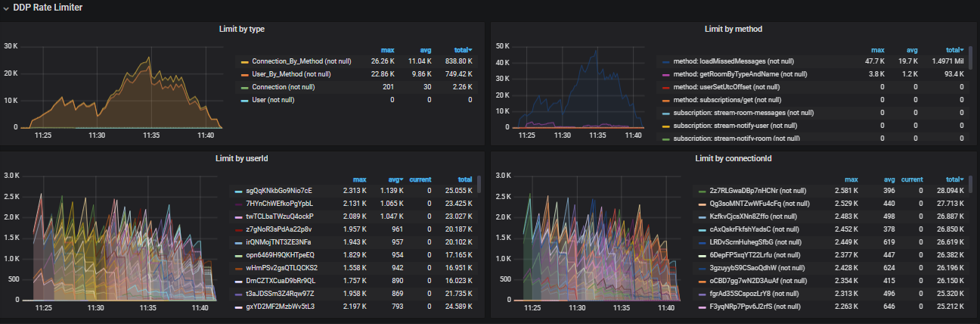Sort Limit by method legend by max
The height and width of the screenshot is (324, 980).
click(x=878, y=50)
